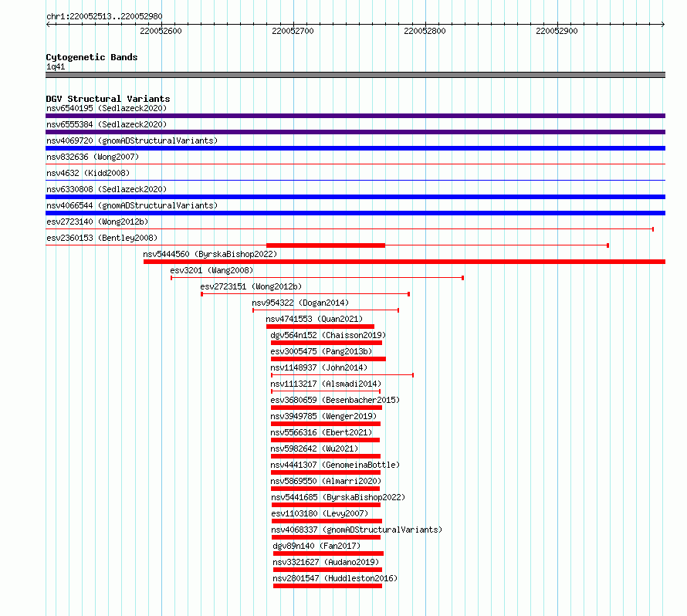Viewport: 687px width, 616px height.
Task: Select the nsv6330808 (Sedlazeck2020) label
Action: tap(107, 189)
